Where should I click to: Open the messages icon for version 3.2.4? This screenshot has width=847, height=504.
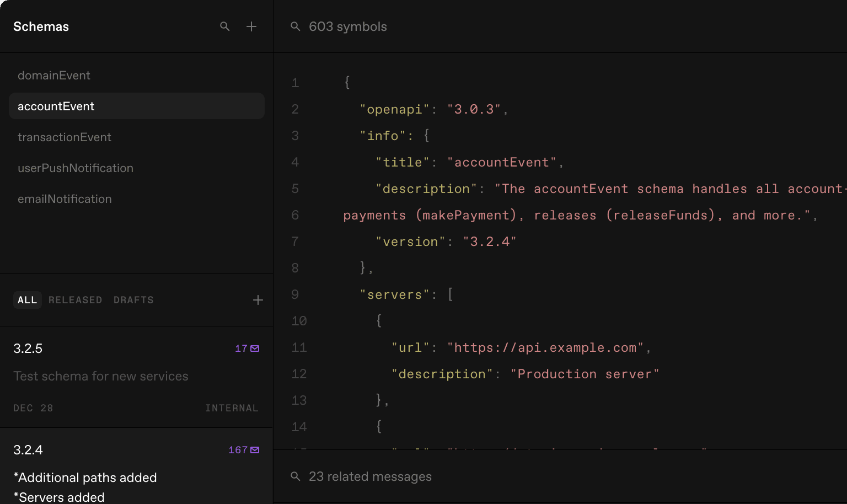click(254, 449)
